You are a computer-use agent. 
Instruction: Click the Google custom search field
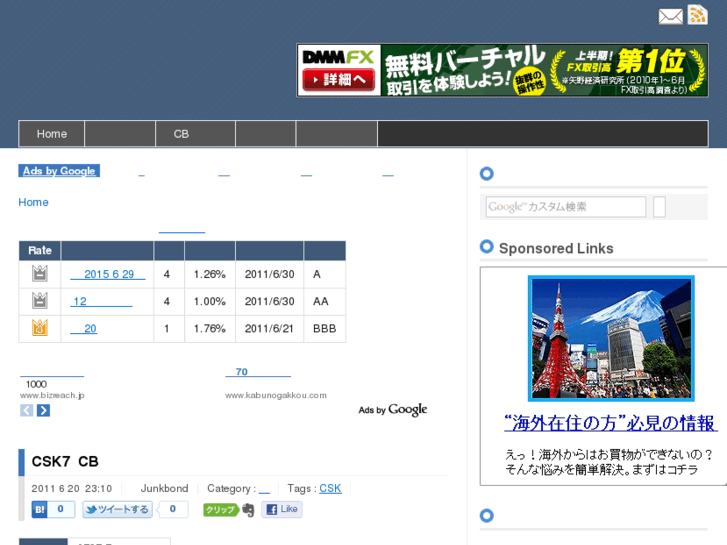point(566,207)
